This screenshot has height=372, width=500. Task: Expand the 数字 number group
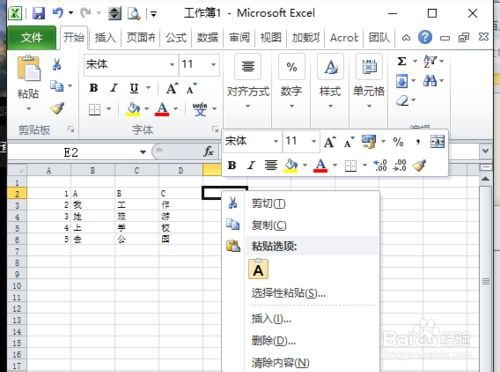click(291, 90)
